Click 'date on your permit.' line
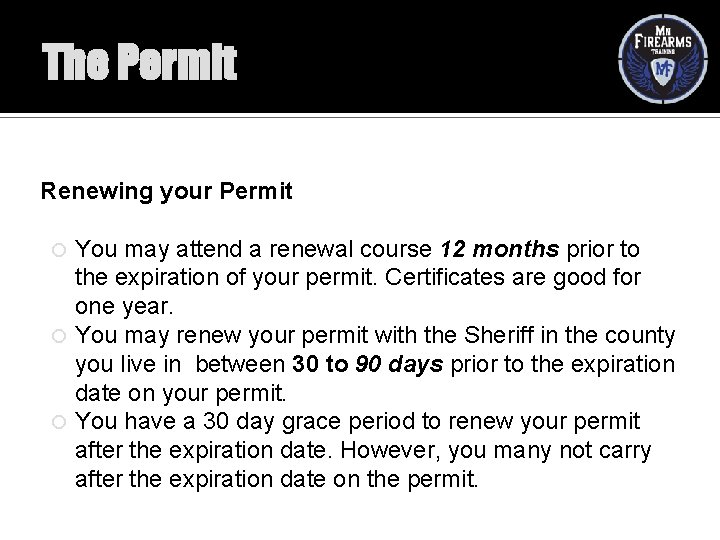The width and height of the screenshot is (720, 540). click(180, 393)
